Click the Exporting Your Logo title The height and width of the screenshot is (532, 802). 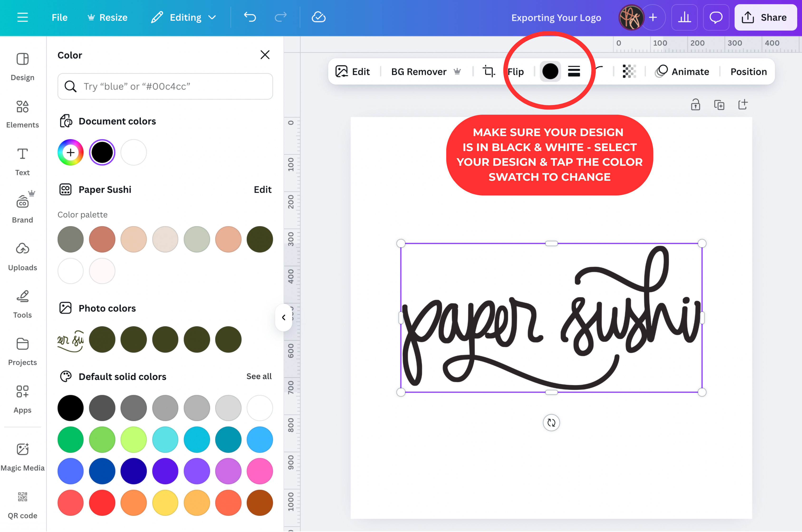tap(556, 18)
